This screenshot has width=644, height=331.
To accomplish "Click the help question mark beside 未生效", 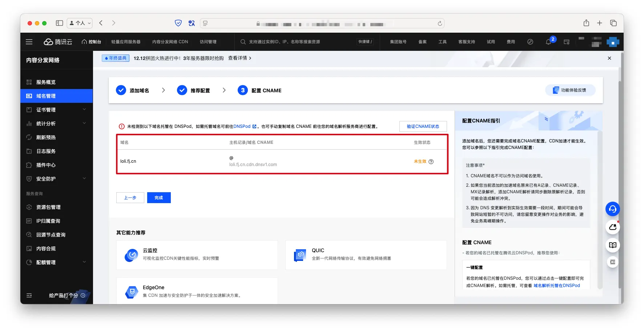I will (x=431, y=162).
